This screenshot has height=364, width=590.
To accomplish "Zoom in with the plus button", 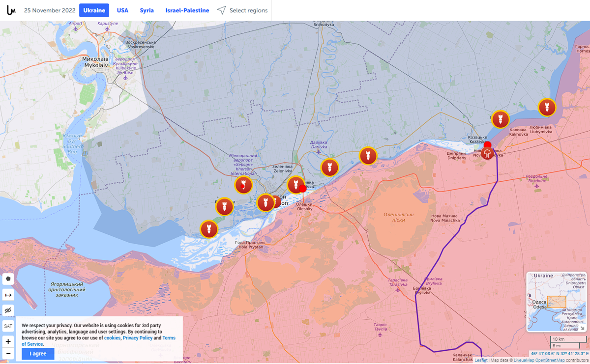I will click(8, 341).
